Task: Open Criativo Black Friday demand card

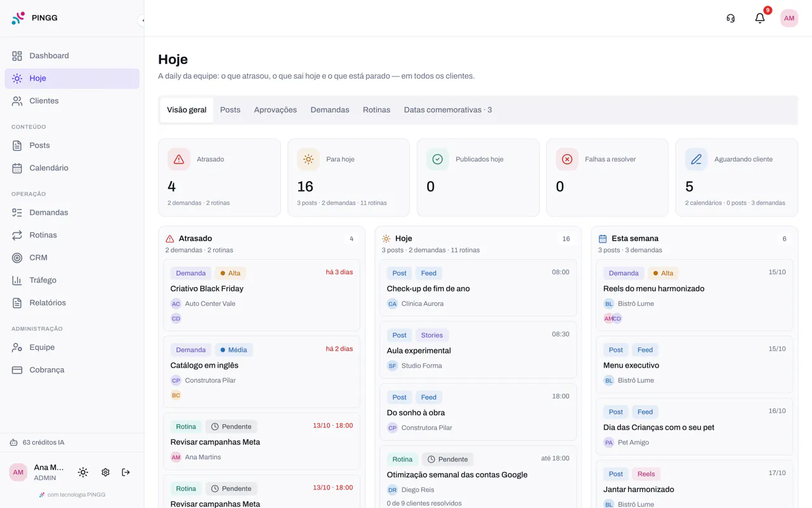Action: (261, 295)
